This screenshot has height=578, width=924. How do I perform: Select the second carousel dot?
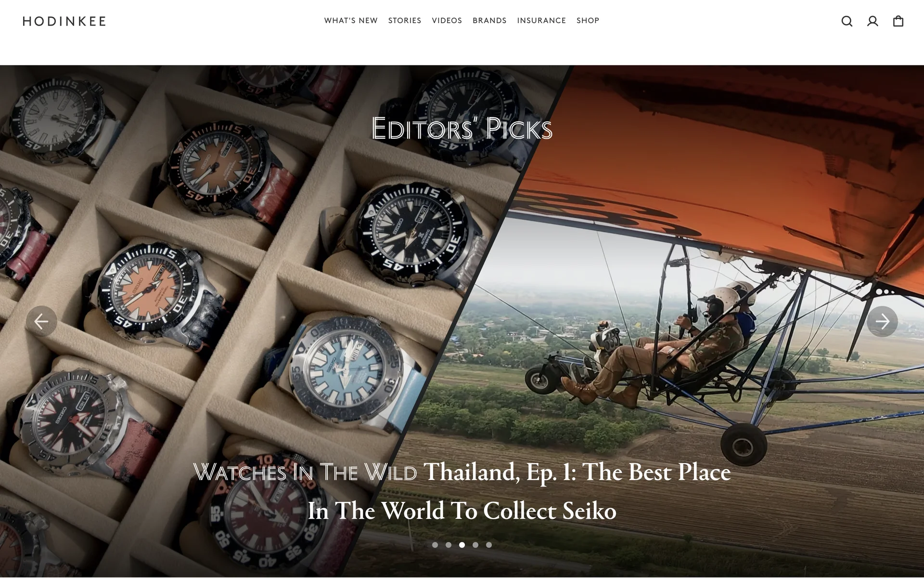coord(449,545)
